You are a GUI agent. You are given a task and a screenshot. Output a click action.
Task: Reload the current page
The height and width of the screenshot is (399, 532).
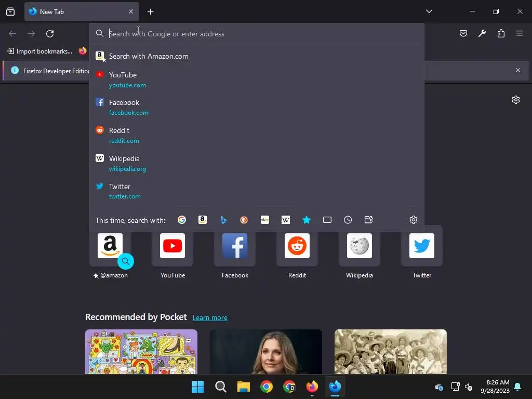click(50, 34)
